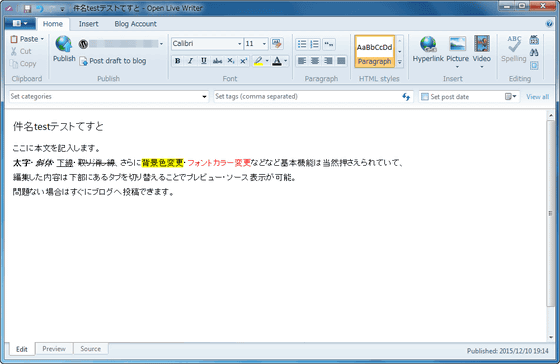Toggle Underline formatting
The height and width of the screenshot is (364, 560).
[204, 61]
